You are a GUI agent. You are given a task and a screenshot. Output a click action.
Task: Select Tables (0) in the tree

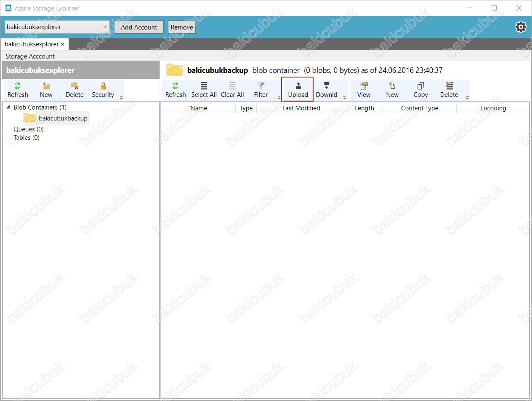tap(27, 138)
